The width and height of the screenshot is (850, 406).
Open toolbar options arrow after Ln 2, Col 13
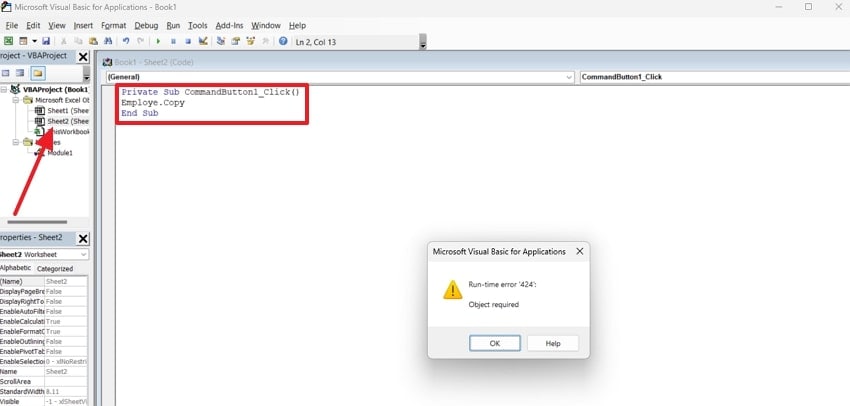[423, 42]
